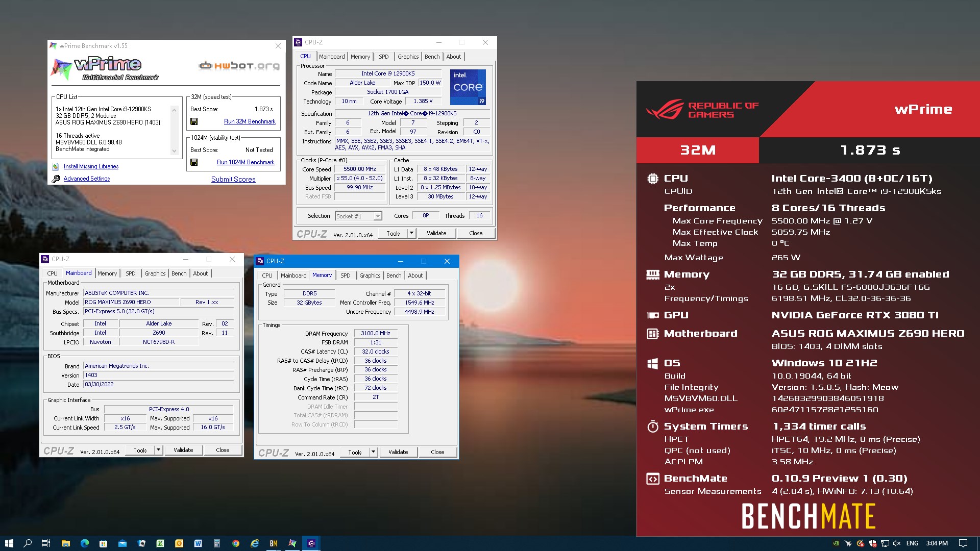This screenshot has height=551, width=980.
Task: Open SPD tab in top CPU-Z window
Action: tap(384, 57)
